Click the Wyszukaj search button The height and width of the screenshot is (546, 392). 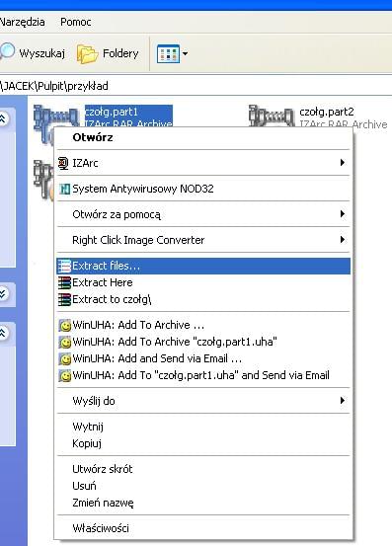32,53
